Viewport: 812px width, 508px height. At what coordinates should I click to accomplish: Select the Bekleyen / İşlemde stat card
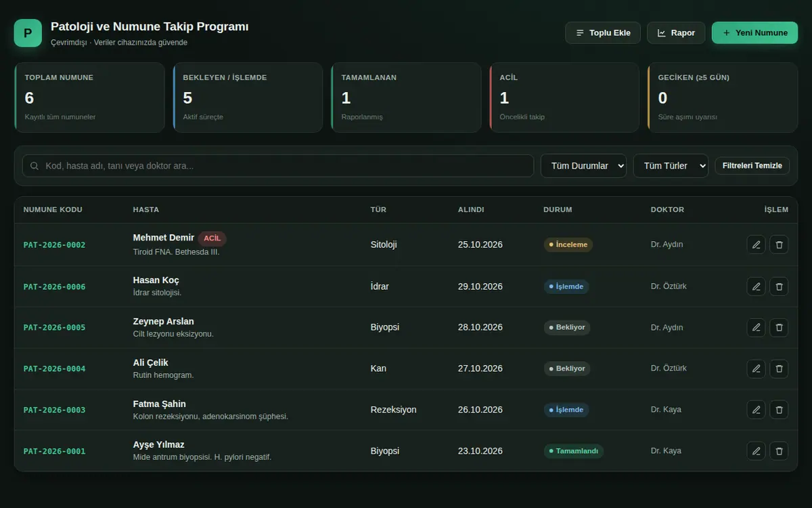coord(248,98)
